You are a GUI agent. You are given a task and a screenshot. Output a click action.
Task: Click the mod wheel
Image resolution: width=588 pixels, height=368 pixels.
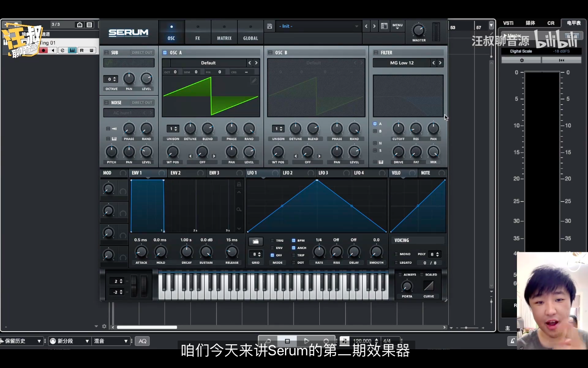coord(144,285)
